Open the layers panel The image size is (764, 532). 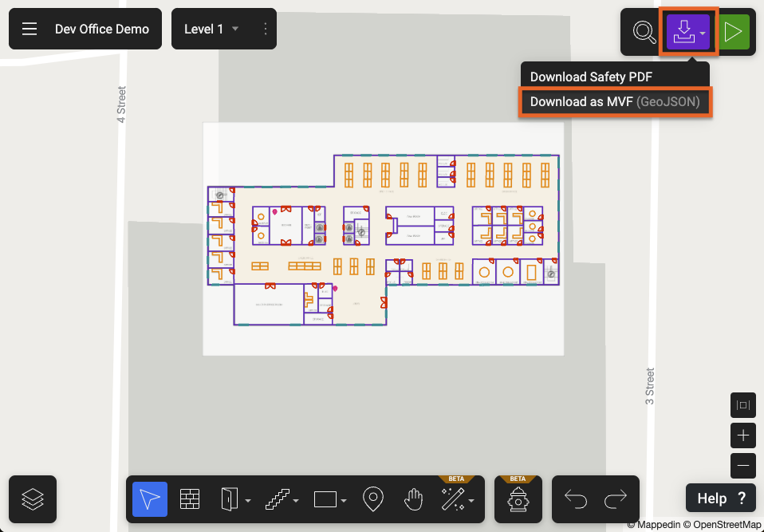[x=33, y=499]
